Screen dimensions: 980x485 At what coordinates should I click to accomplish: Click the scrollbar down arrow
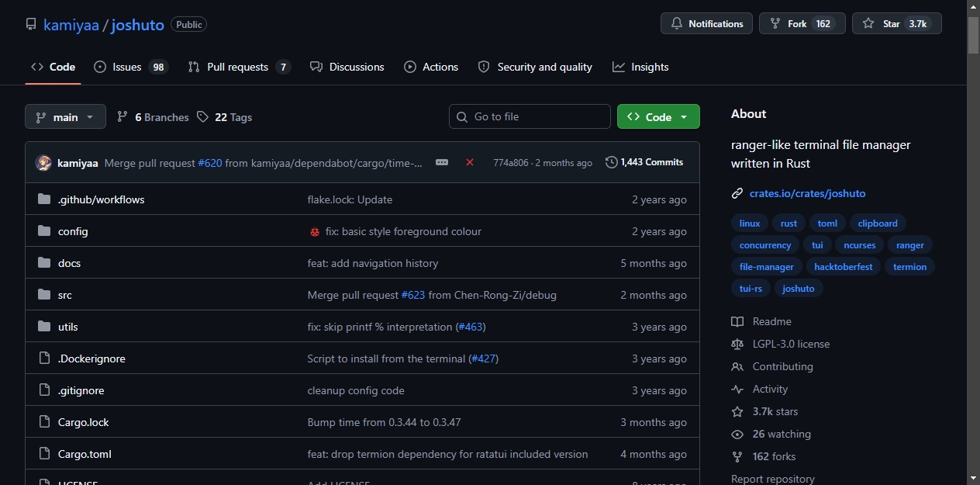pos(973,478)
